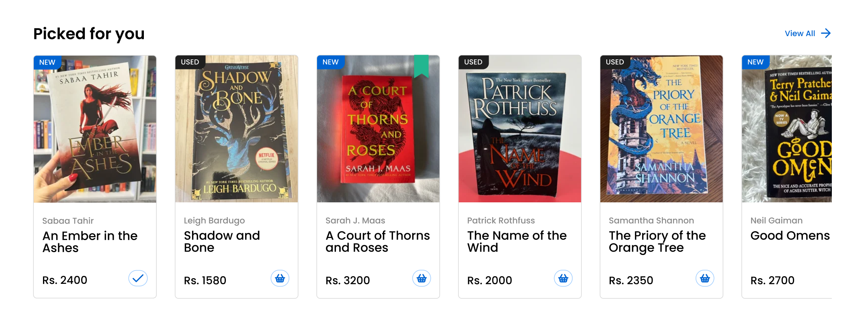Click the USED badge on Shadow and Bone
This screenshot has width=868, height=326.
[190, 62]
